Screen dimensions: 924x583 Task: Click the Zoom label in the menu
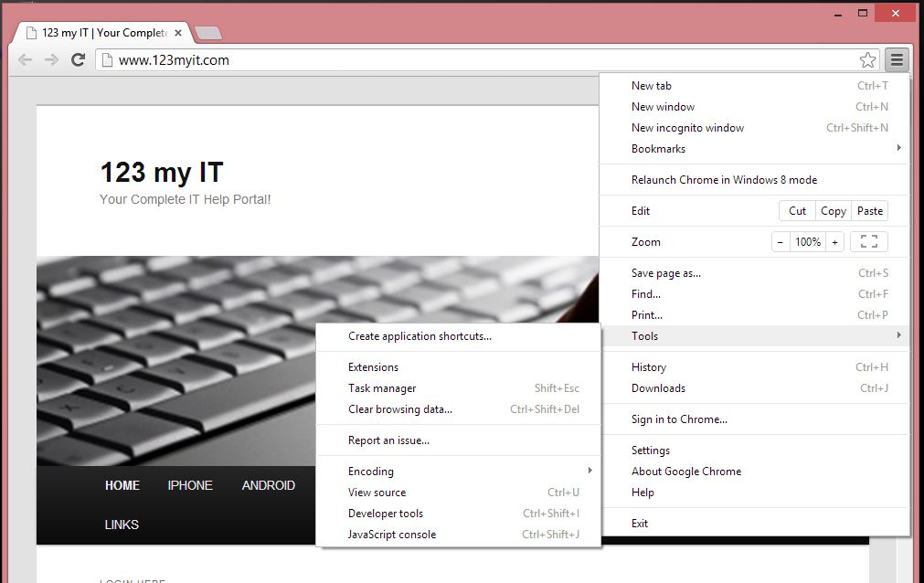click(646, 241)
